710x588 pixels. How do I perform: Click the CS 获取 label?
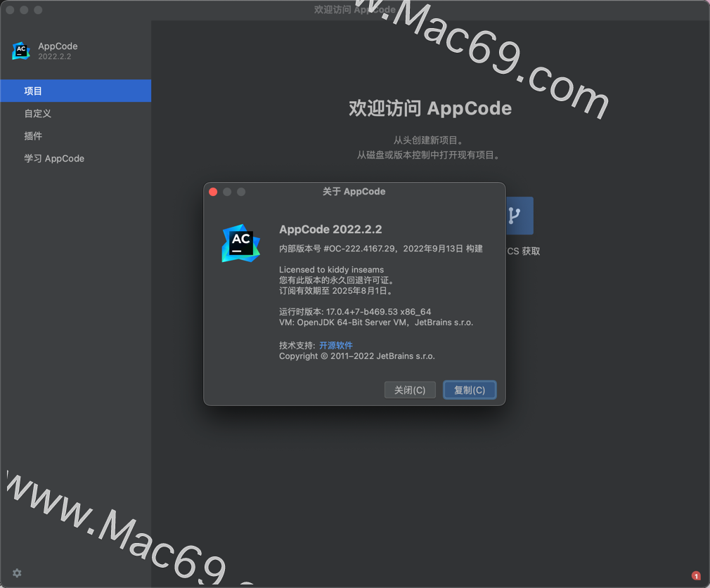click(524, 251)
